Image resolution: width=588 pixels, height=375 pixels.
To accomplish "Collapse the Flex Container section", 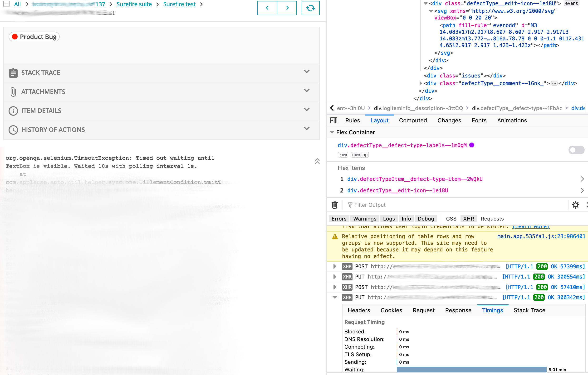I will [332, 132].
